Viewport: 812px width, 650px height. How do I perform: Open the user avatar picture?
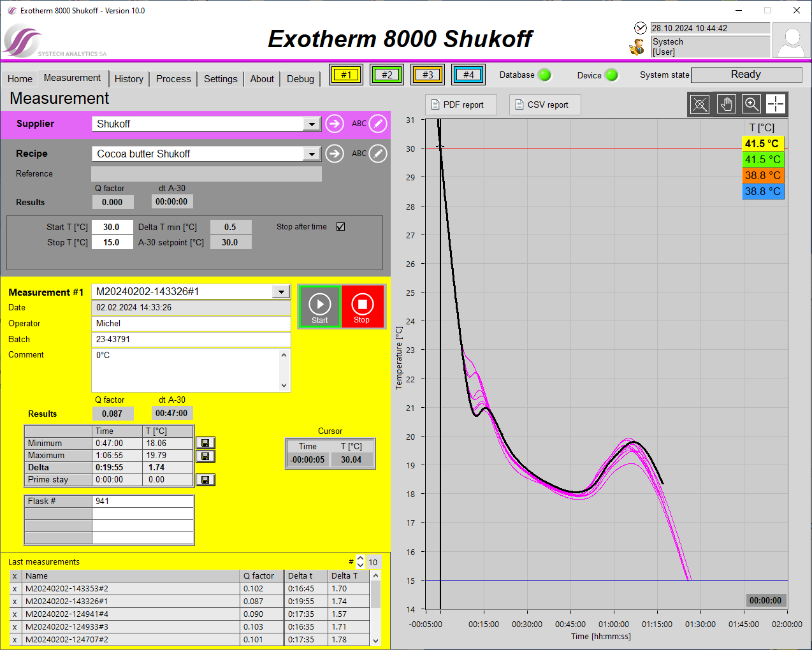791,40
